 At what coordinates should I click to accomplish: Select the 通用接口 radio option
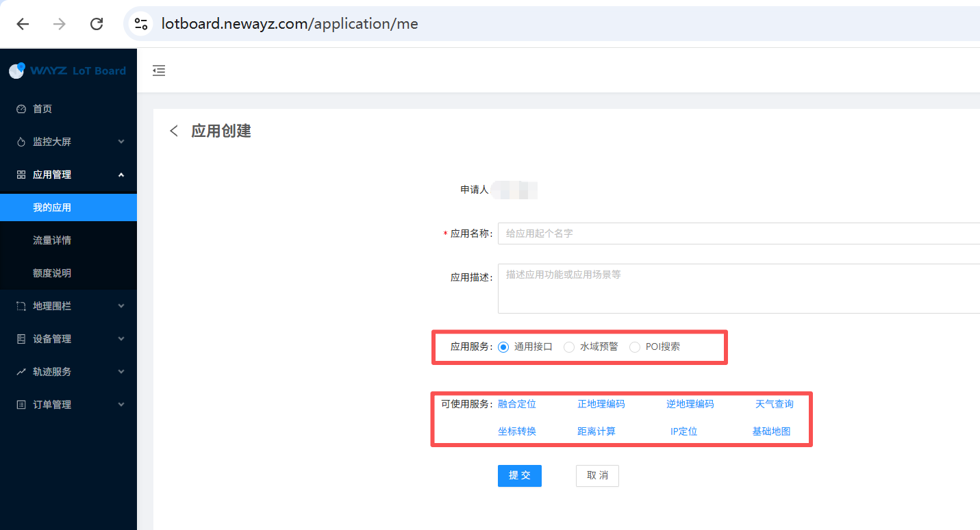(x=503, y=347)
